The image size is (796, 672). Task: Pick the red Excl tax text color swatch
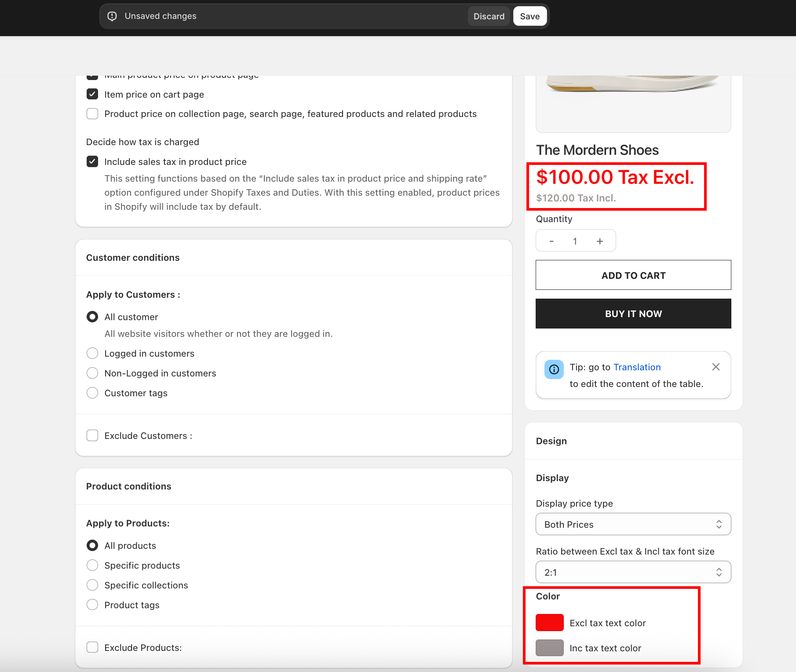coord(549,623)
